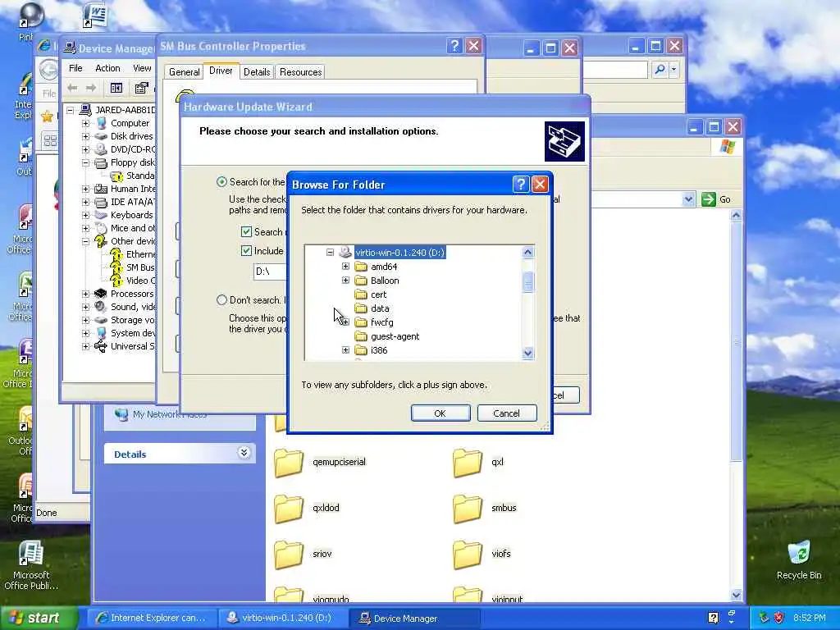Image resolution: width=840 pixels, height=630 pixels.
Task: Collapse the Other devices node
Action: pyautogui.click(x=85, y=241)
